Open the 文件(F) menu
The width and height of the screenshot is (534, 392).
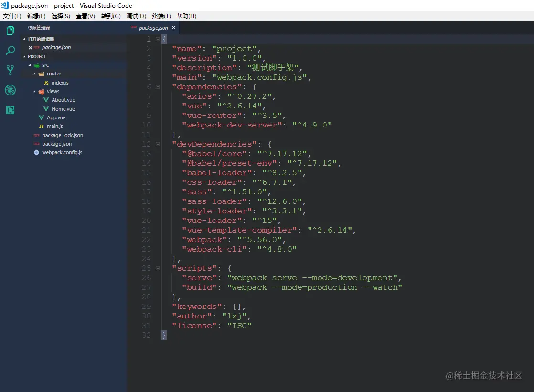tap(12, 16)
